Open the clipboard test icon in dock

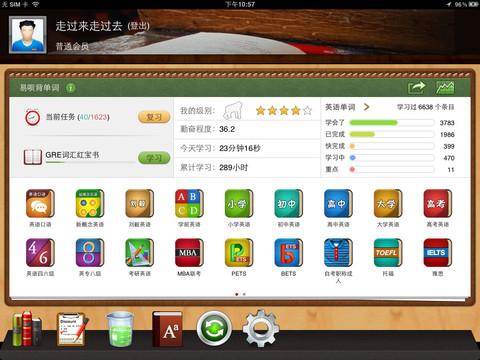[72, 329]
